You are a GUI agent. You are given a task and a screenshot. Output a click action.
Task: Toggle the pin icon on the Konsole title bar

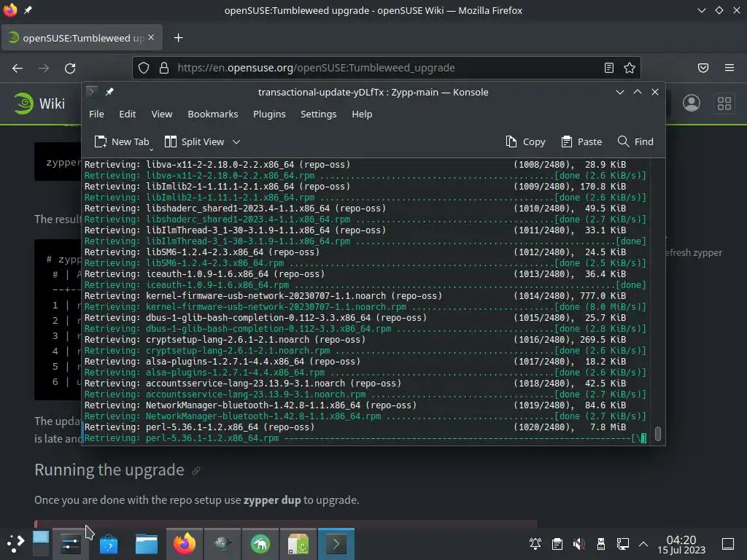tap(109, 91)
